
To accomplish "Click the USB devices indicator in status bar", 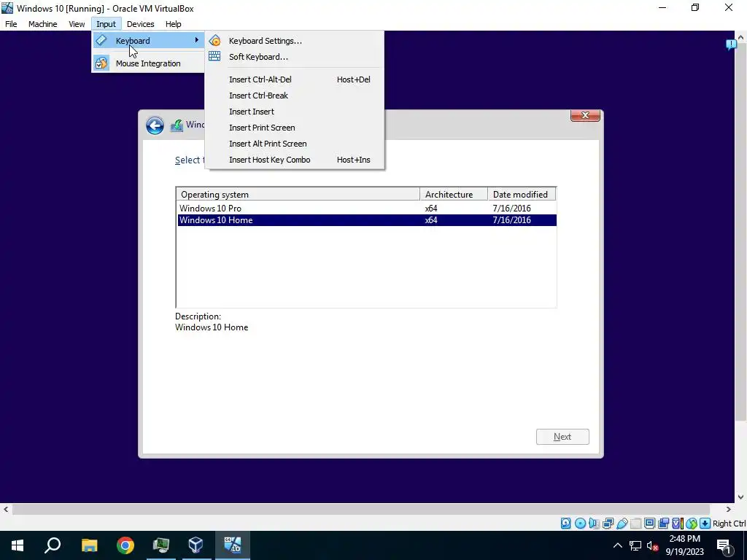I will pyautogui.click(x=622, y=524).
